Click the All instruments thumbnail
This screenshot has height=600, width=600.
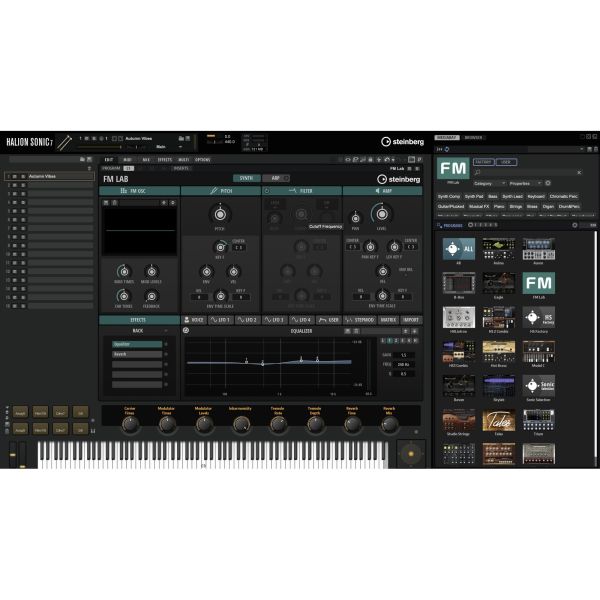click(458, 249)
